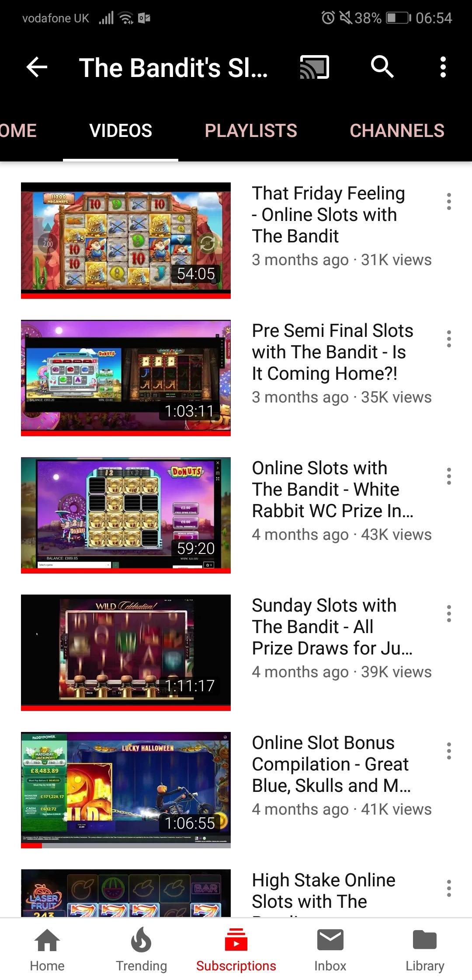Image resolution: width=472 pixels, height=980 pixels.
Task: Switch to the Channels tab
Action: tap(397, 131)
